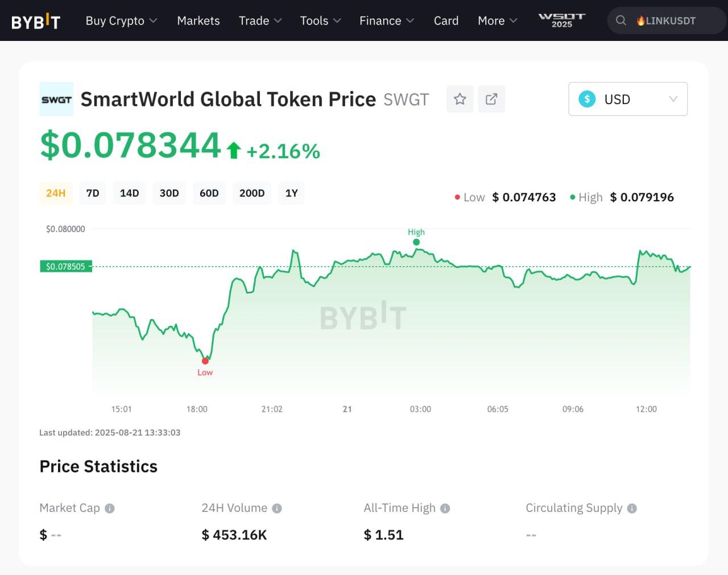Click the $0.080000 axis label
Screen dimensions: 728x575
click(x=65, y=229)
